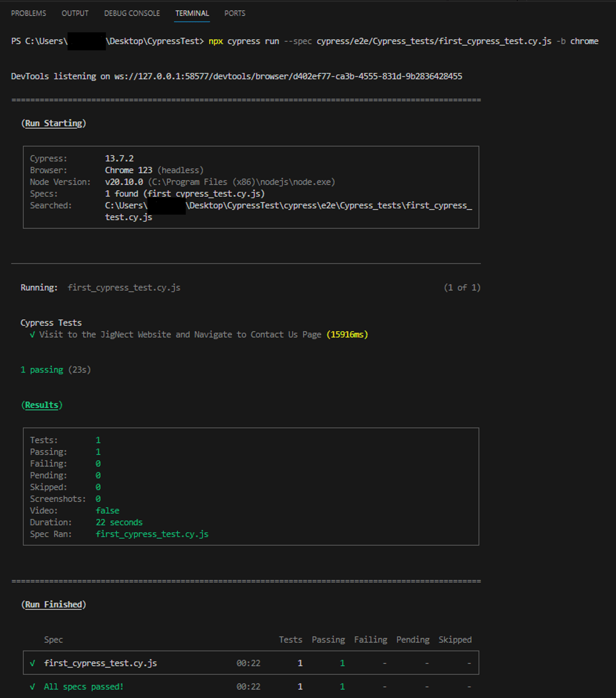Click the yellow '(15916ms)' test duration
Viewport: 616px width, 698px height.
coord(347,335)
